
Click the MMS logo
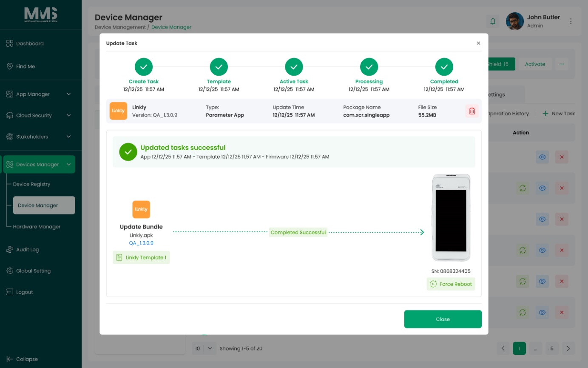pos(41,15)
